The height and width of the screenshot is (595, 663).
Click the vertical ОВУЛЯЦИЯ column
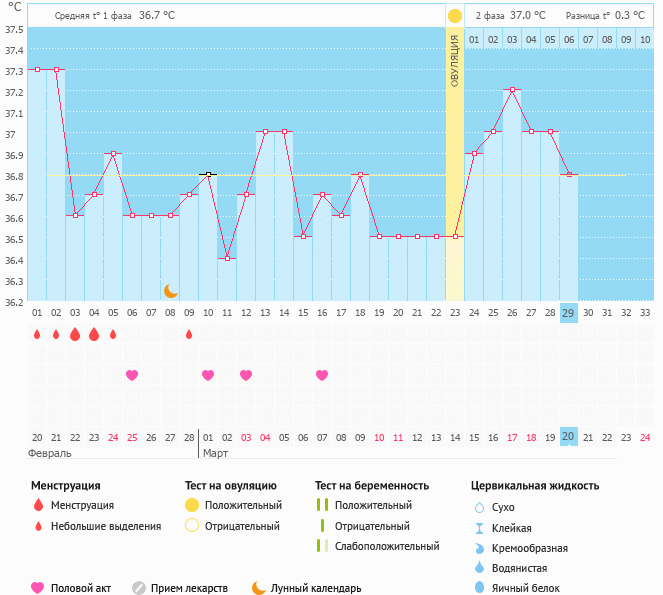(x=455, y=160)
